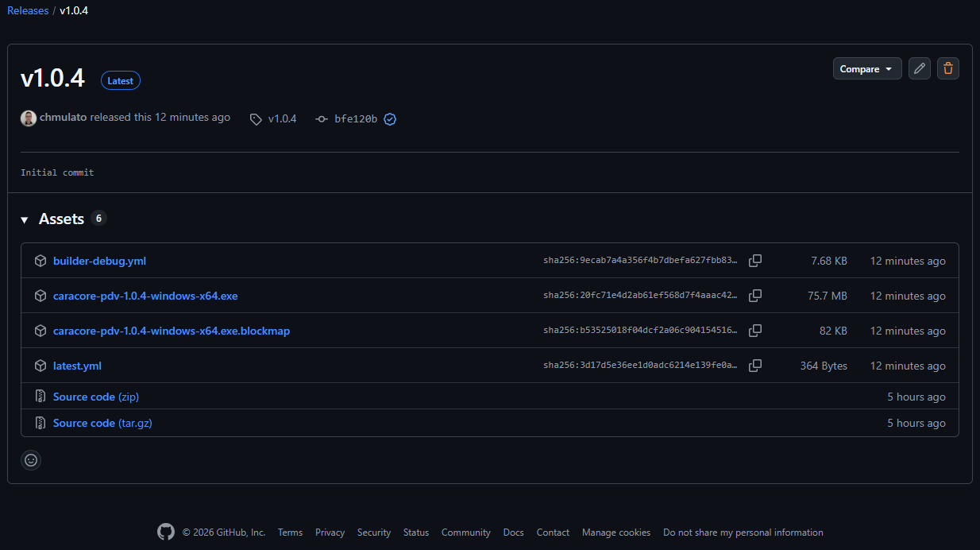Click the GitHub logo in the footer
The height and width of the screenshot is (550, 980).
pos(165,531)
